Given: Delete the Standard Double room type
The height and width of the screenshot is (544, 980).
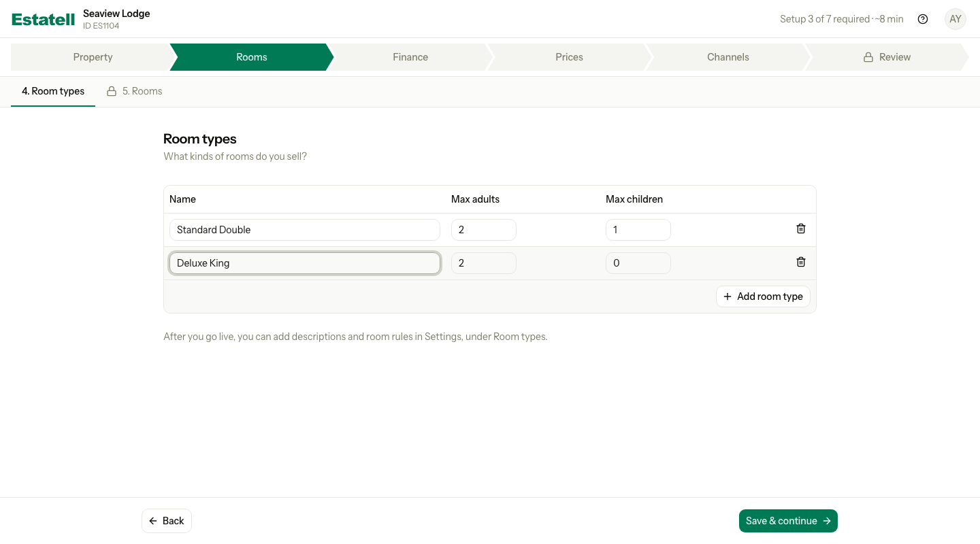Looking at the screenshot, I should tap(801, 229).
